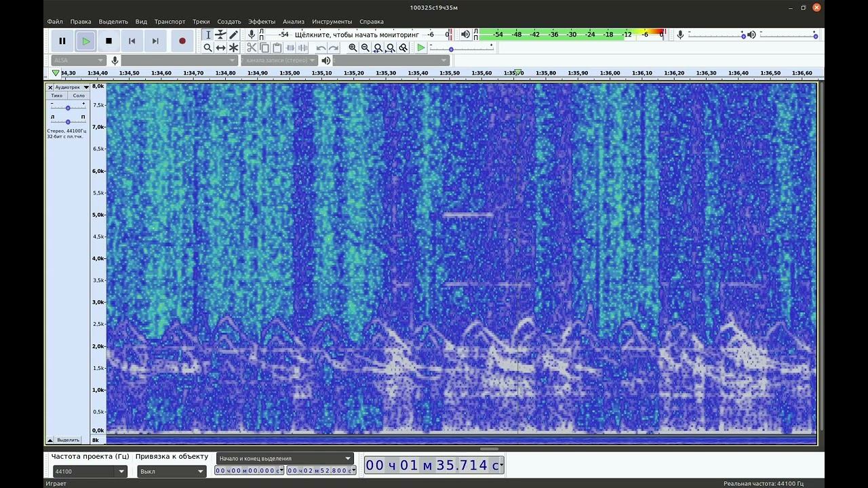
Task: Toggle zoom with the last zoom icon
Action: point(404,47)
